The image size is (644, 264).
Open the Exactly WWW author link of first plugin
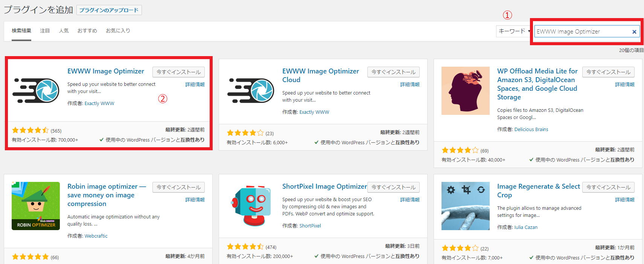(99, 104)
